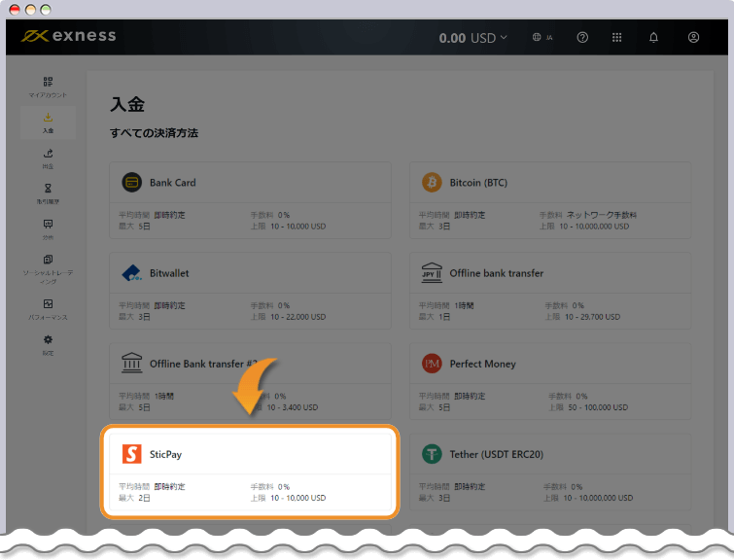Image resolution: width=734 pixels, height=560 pixels.
Task: Click the Perfect Money PM icon
Action: (x=432, y=364)
